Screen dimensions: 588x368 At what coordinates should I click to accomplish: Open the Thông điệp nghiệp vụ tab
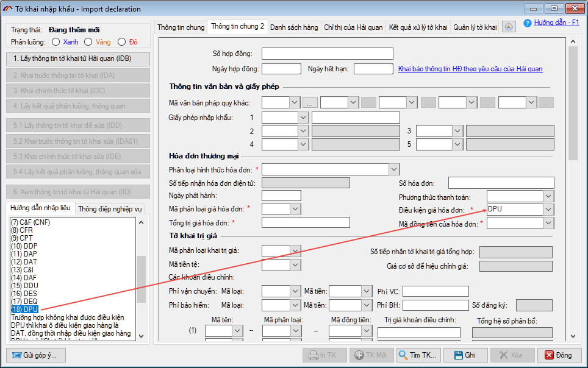110,209
